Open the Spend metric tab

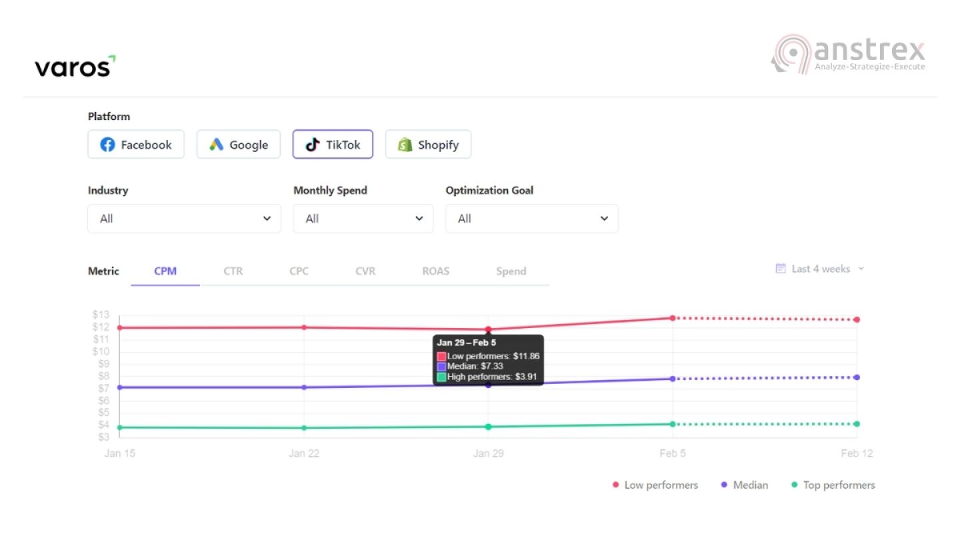tap(511, 271)
